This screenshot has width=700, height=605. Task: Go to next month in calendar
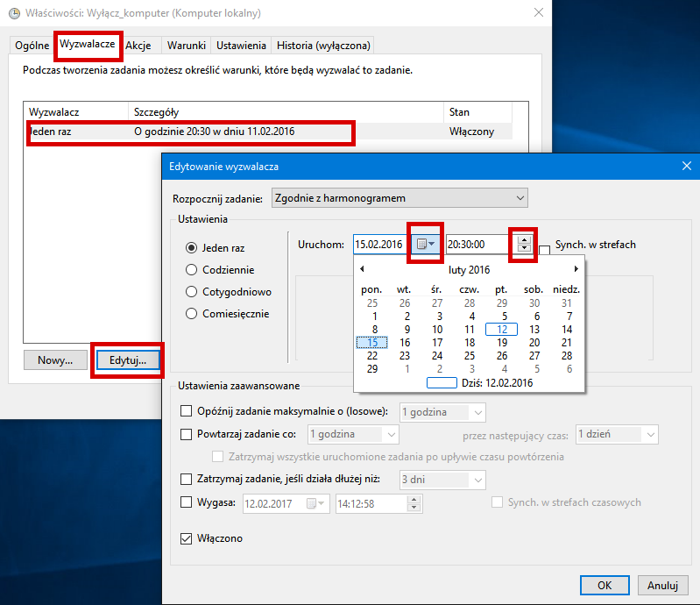576,269
